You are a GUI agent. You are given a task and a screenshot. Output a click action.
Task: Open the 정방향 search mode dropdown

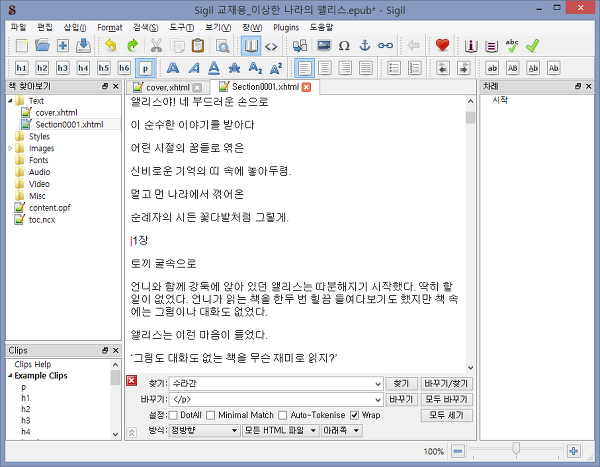click(205, 430)
